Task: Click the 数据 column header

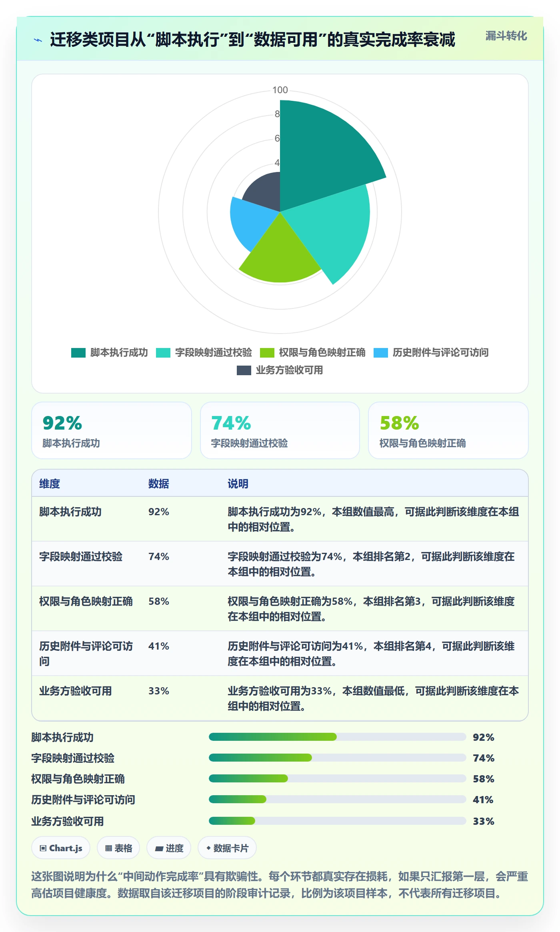Action: (x=159, y=484)
